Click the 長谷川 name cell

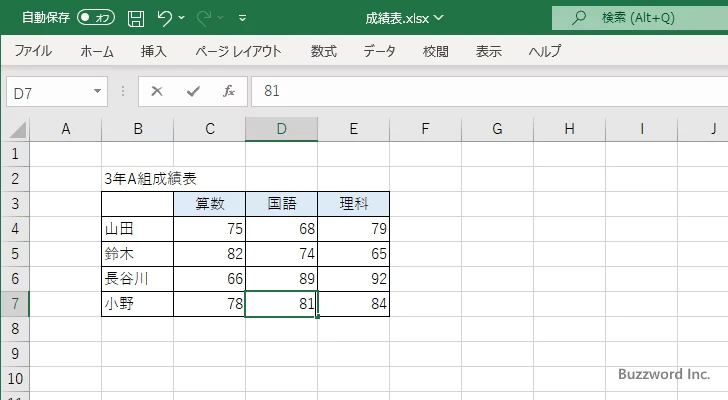click(x=137, y=279)
